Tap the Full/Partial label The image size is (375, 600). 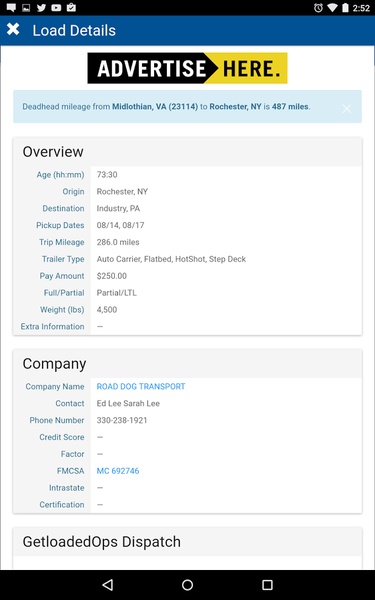point(64,293)
